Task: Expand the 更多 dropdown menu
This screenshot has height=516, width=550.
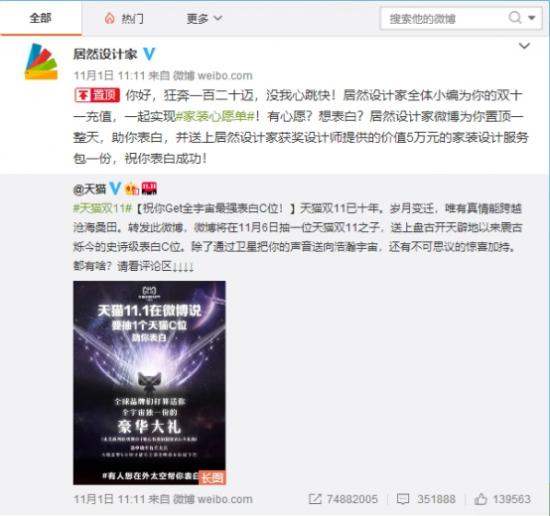Action: (204, 18)
